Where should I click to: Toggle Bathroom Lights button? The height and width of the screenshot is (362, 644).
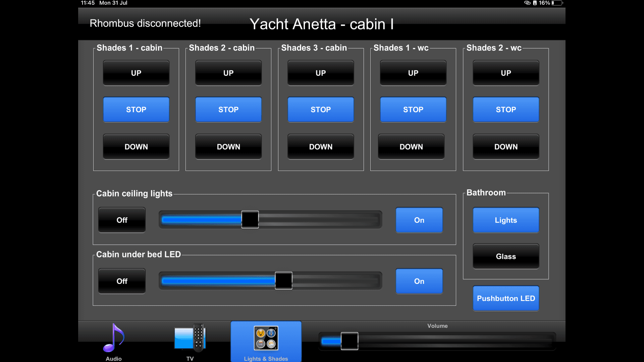(x=506, y=220)
